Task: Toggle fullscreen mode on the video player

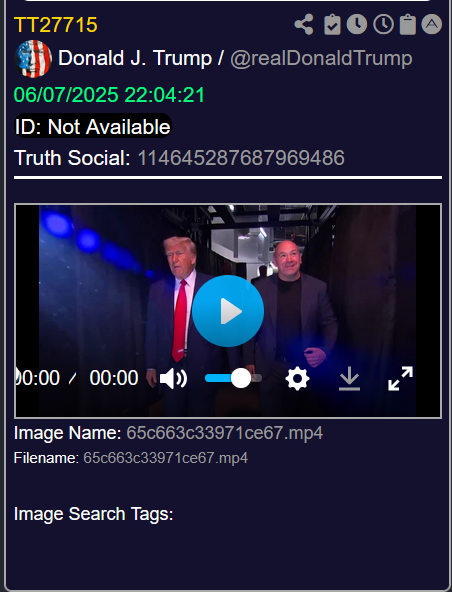Action: coord(400,378)
